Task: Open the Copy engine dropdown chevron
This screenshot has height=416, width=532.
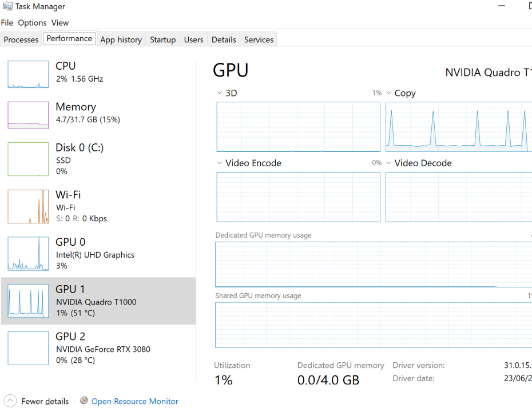Action: [389, 93]
